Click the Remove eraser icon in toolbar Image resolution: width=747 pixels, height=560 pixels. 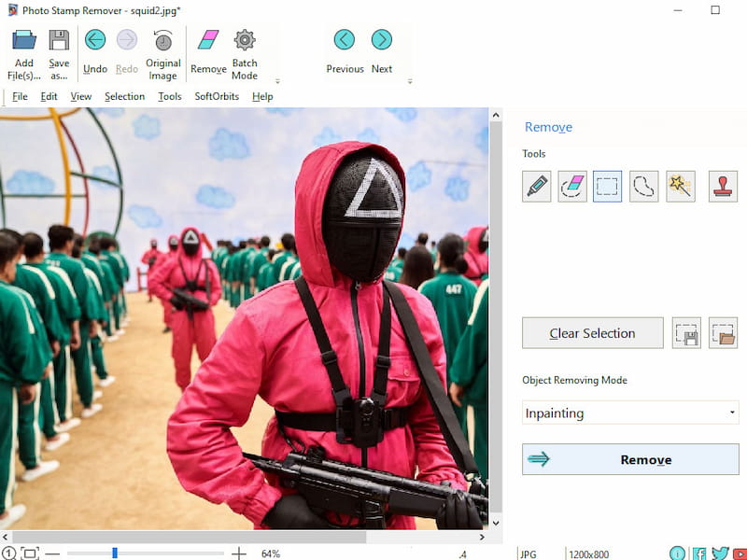tap(208, 40)
